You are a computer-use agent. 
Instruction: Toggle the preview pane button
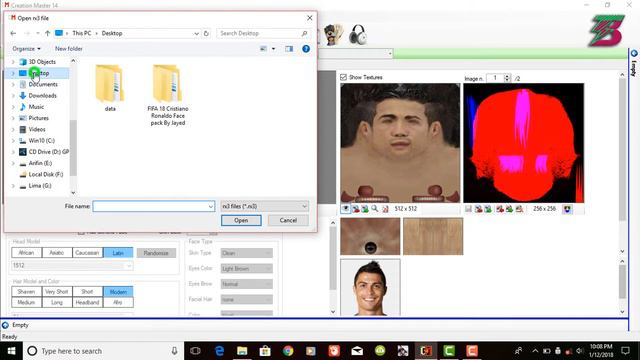coord(289,49)
